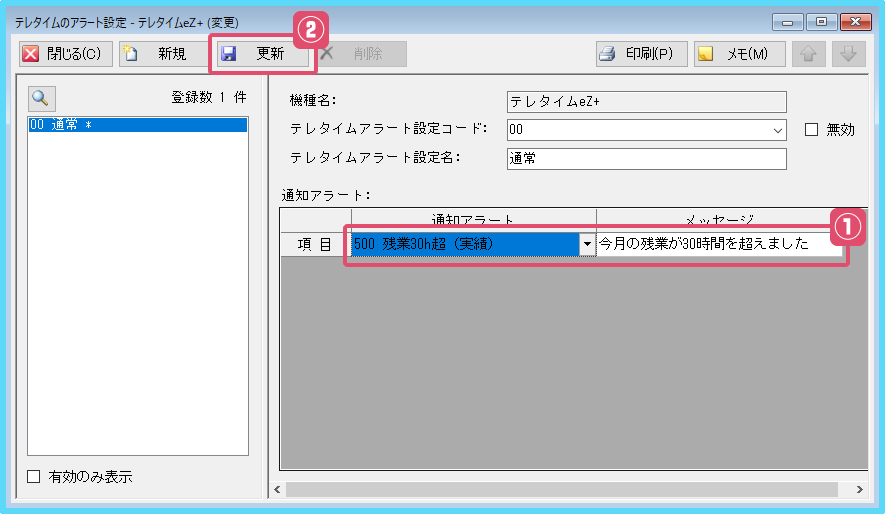The height and width of the screenshot is (514, 885).
Task: Select the 00 通常 list entry
Action: [137, 125]
